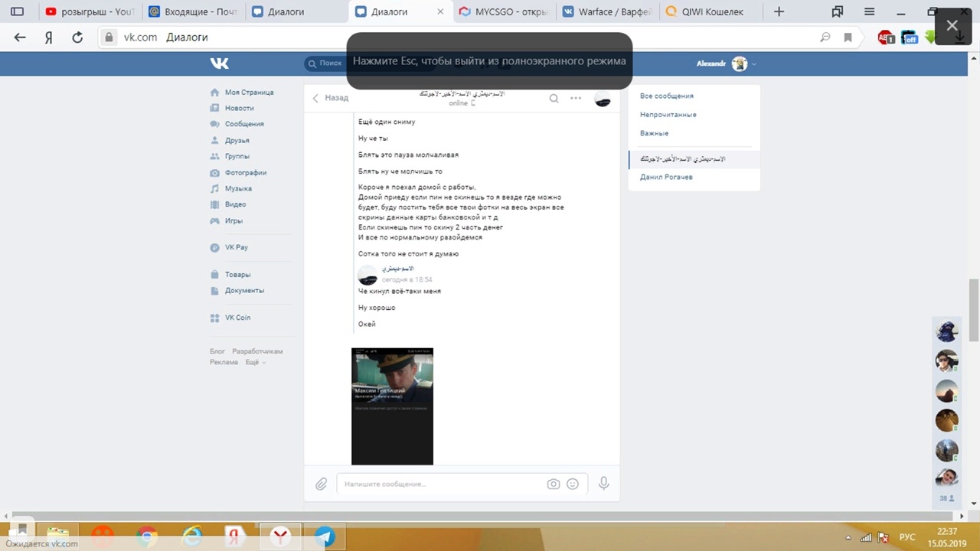This screenshot has width=980, height=551.
Task: Open the three-dot conversation actions menu
Action: (x=576, y=98)
